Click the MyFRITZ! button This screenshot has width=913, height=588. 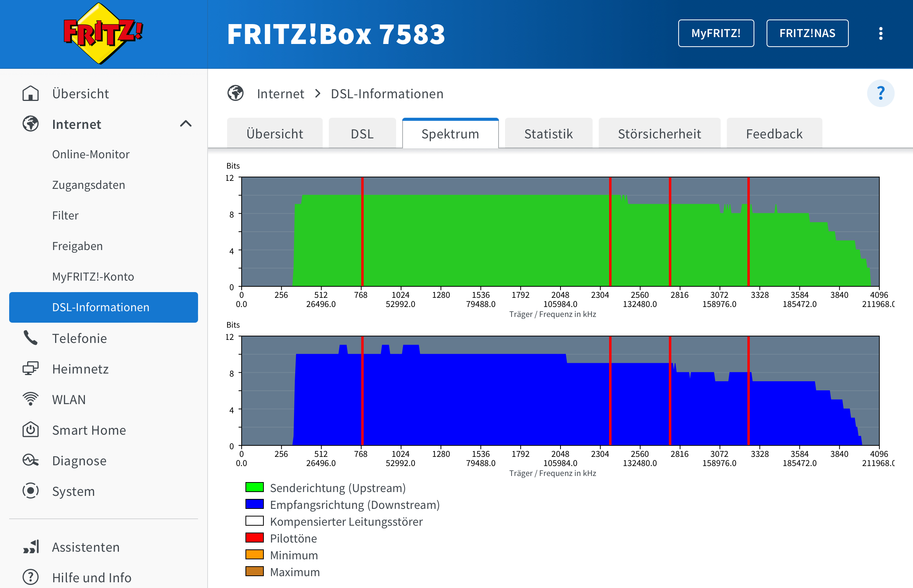716,34
